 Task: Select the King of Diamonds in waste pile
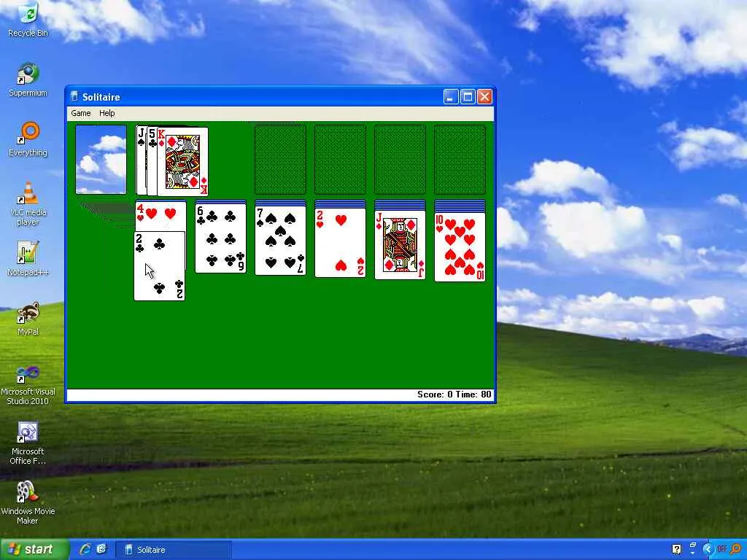[183, 162]
